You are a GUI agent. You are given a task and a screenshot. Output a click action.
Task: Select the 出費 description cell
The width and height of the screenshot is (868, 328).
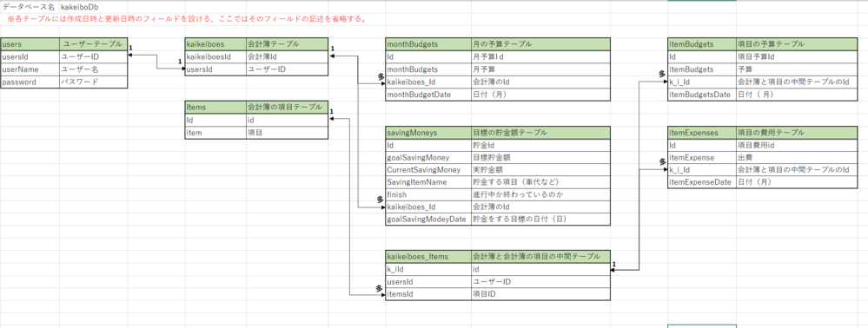(x=797, y=158)
